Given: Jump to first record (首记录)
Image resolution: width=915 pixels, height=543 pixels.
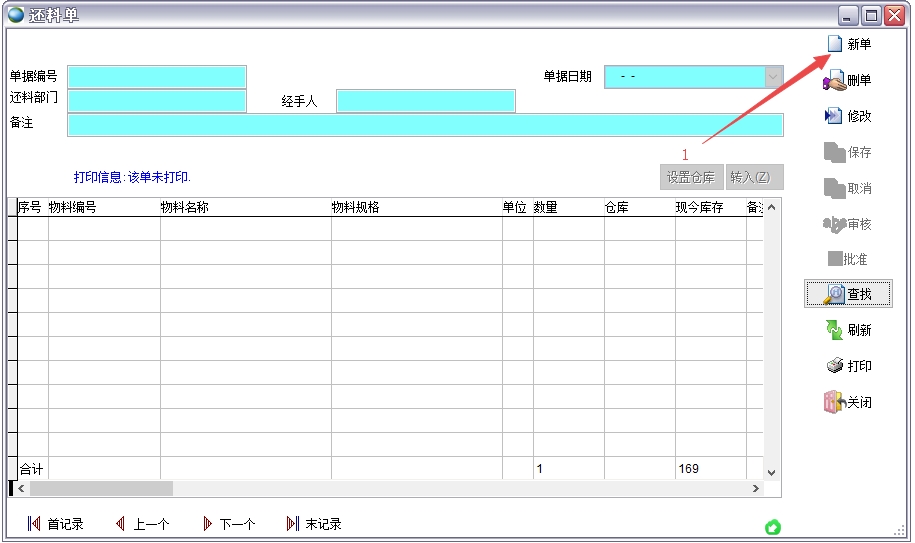Looking at the screenshot, I should [34, 524].
